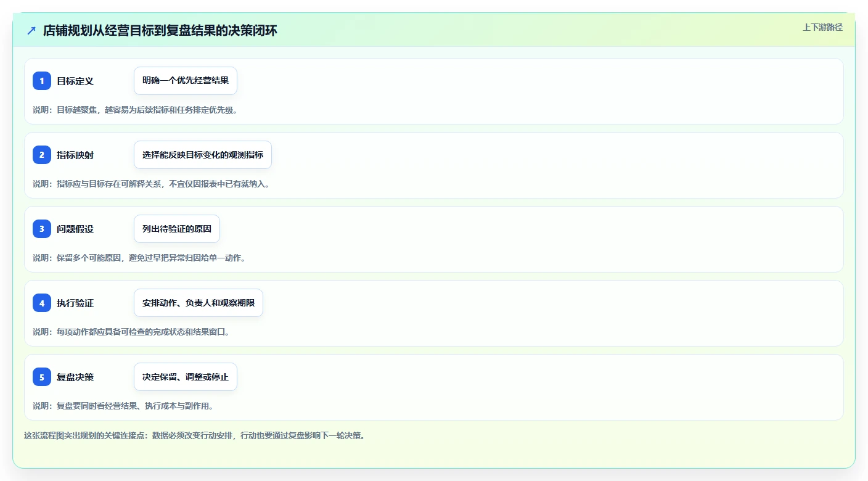Click the 选择能反映目标变化的观测指标 chip
The height and width of the screenshot is (481, 868).
click(203, 155)
